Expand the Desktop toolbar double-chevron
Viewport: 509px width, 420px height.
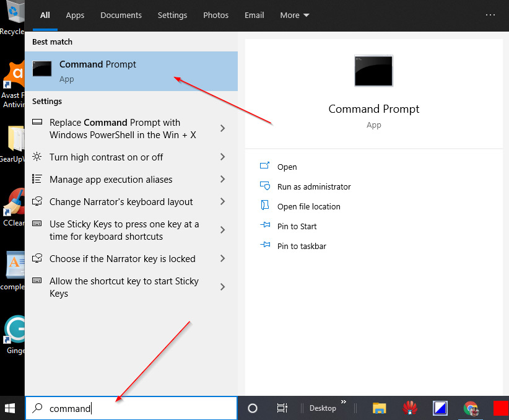(344, 402)
